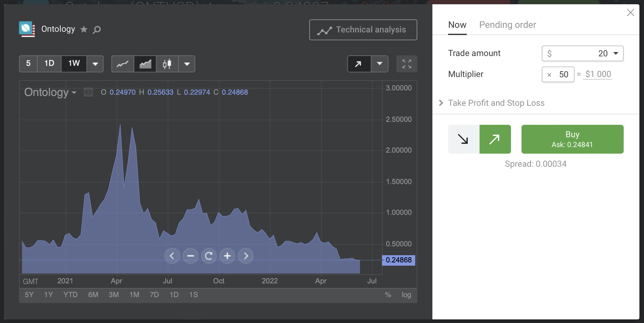This screenshot has width=644, height=323.
Task: Click the 2022 time axis label
Action: point(270,281)
